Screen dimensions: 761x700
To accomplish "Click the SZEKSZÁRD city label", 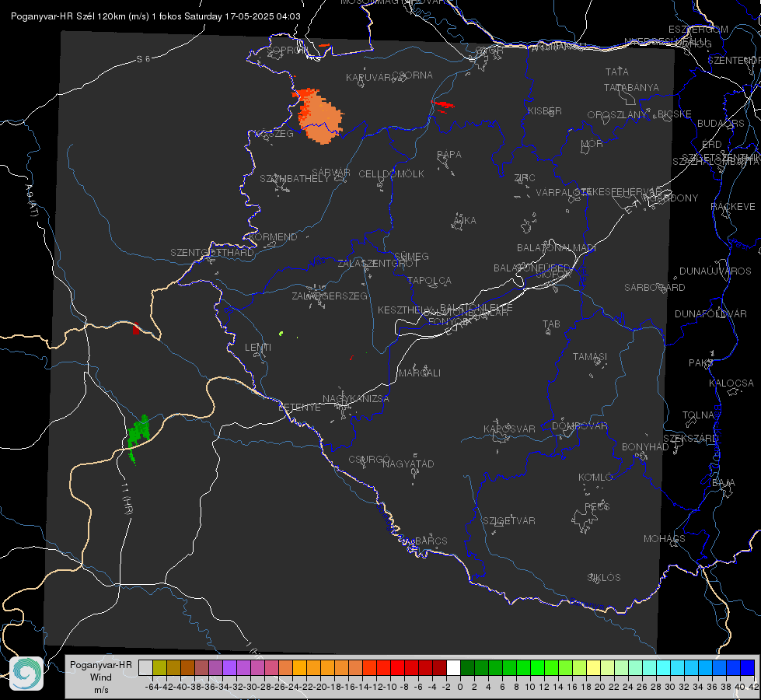I will (x=690, y=439).
